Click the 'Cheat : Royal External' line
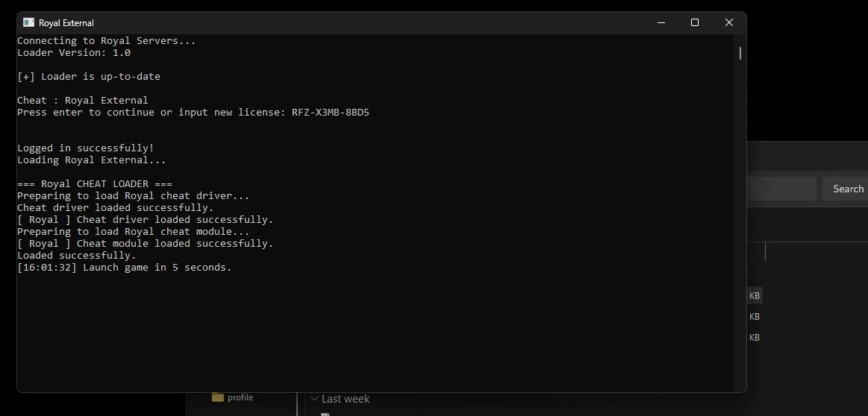This screenshot has width=868, height=416. (x=83, y=101)
